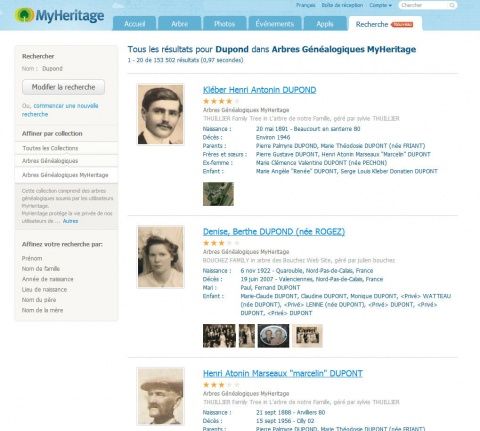Refine search by Prénom

pyautogui.click(x=32, y=258)
